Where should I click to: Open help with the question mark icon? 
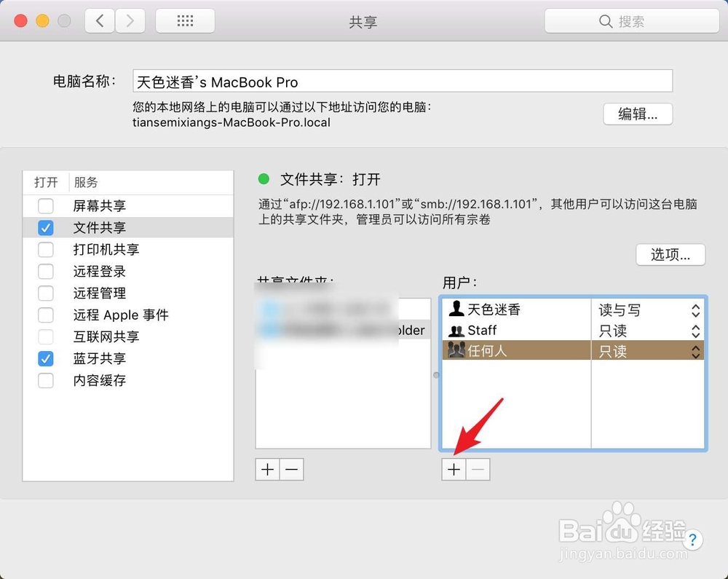(692, 540)
